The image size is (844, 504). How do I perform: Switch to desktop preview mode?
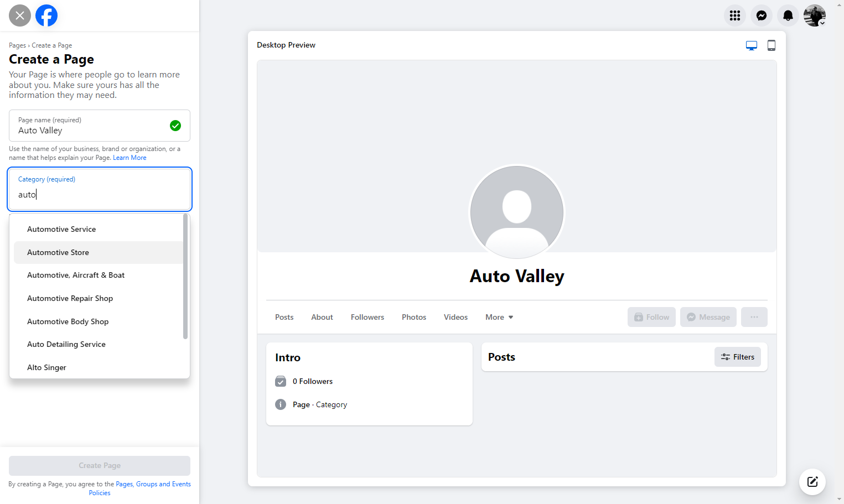[752, 45]
